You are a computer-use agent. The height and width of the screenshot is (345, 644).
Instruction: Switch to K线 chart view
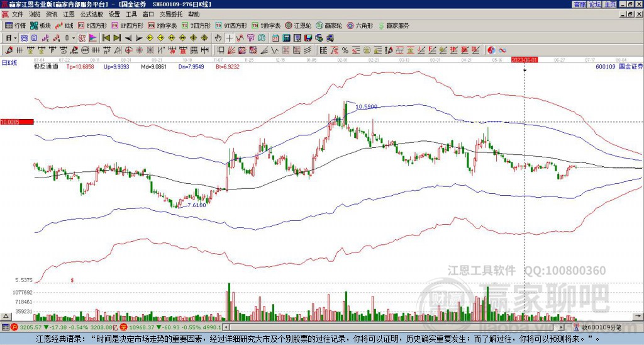64,25
